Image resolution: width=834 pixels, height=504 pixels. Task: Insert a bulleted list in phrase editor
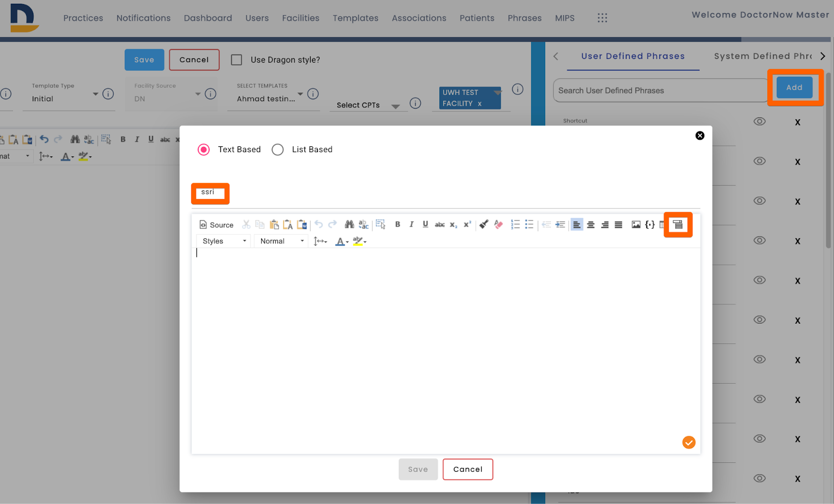[x=530, y=225]
